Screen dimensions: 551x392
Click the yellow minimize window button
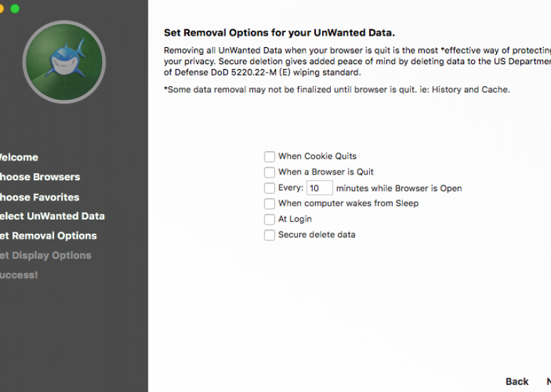(1, 9)
